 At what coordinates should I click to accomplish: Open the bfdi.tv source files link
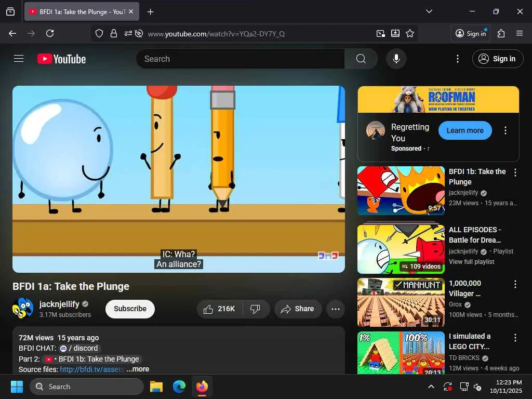pyautogui.click(x=91, y=369)
